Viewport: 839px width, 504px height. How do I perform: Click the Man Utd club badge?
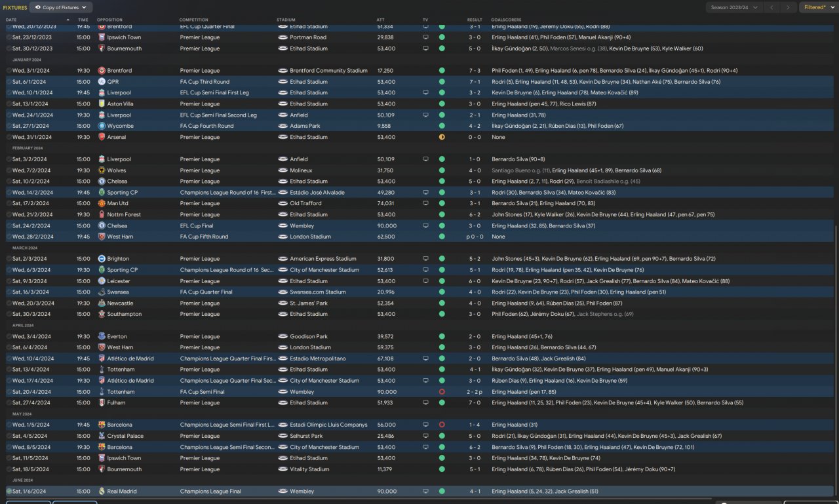click(102, 204)
